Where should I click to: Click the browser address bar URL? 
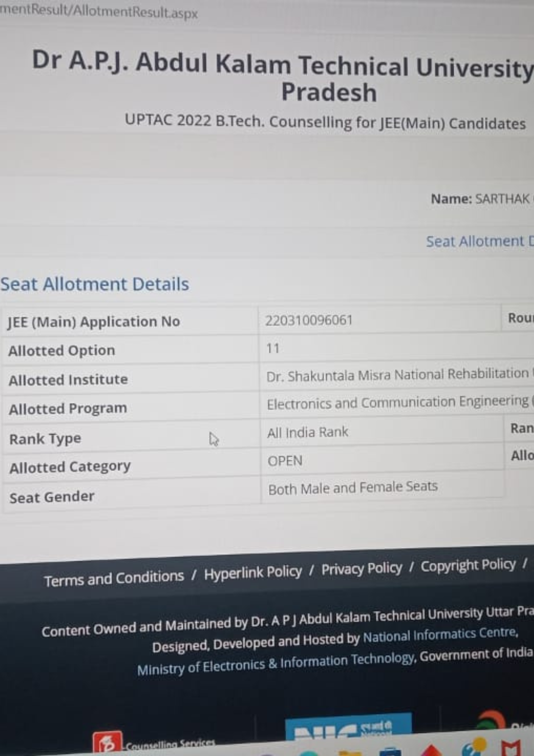click(x=98, y=11)
